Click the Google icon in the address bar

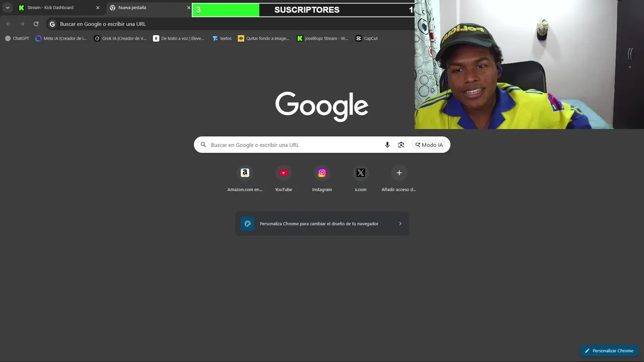pyautogui.click(x=52, y=24)
